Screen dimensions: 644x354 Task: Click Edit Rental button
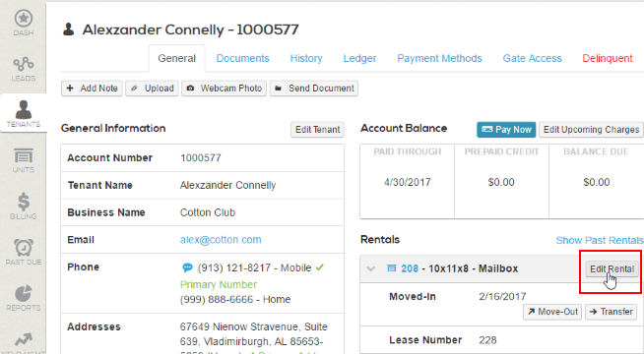(x=612, y=269)
